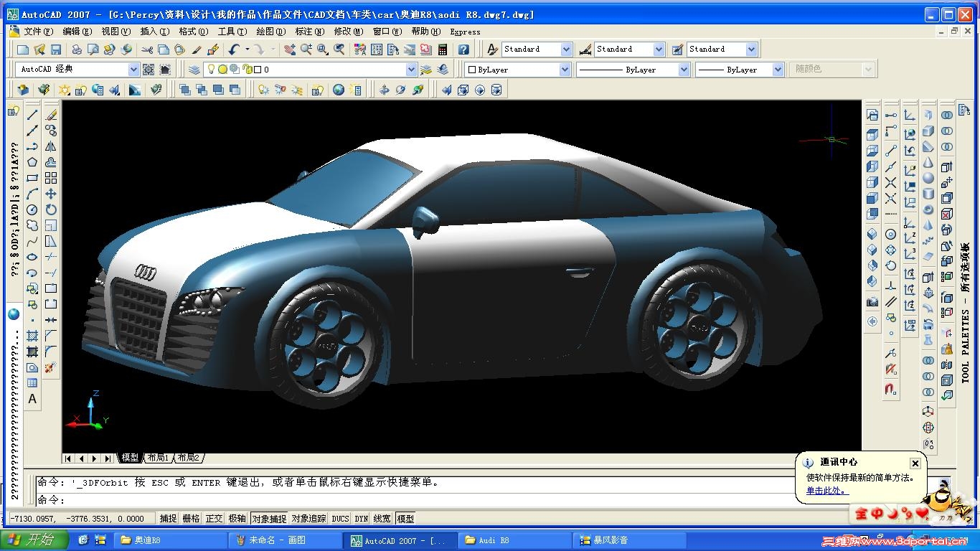Click the 单击此处 link in notification
The width and height of the screenshot is (980, 551).
point(827,491)
